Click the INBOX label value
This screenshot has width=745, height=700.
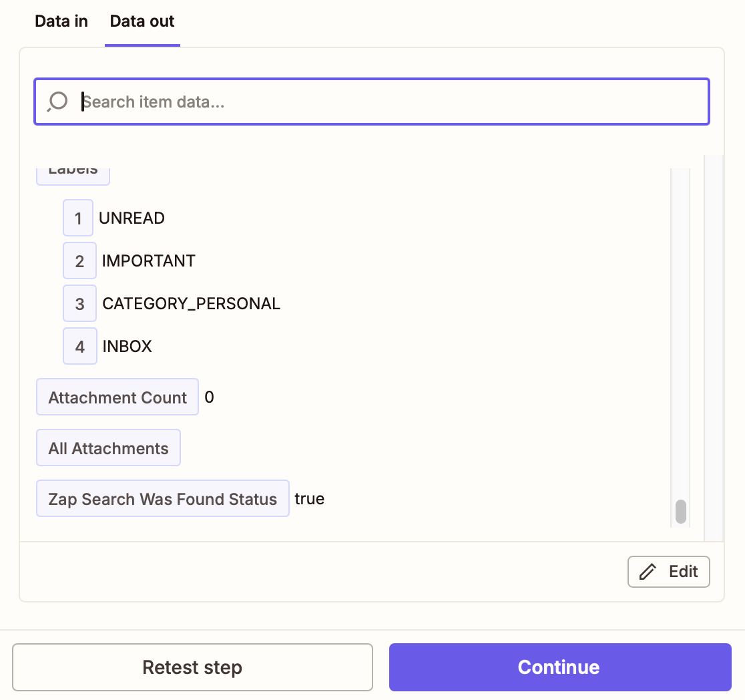(128, 347)
